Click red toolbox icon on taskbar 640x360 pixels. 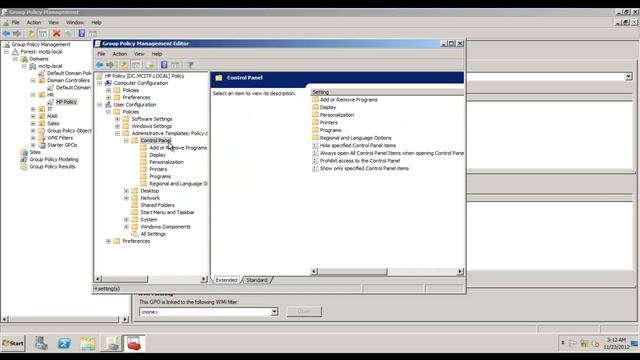(133, 343)
